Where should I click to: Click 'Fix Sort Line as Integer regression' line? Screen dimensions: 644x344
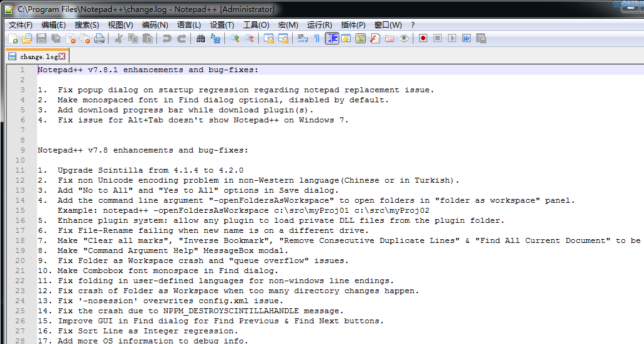138,331
